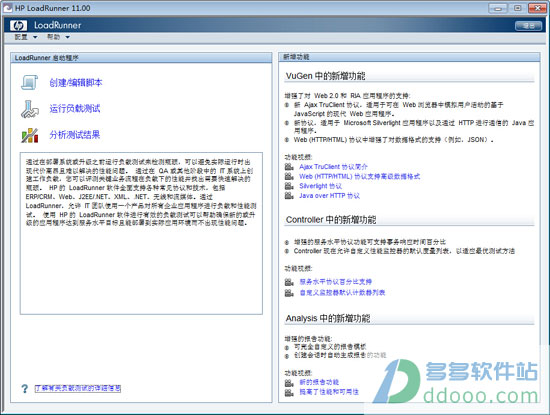
Task: Click the 'VuGen 中的新增功能' heading
Action: [x=326, y=76]
